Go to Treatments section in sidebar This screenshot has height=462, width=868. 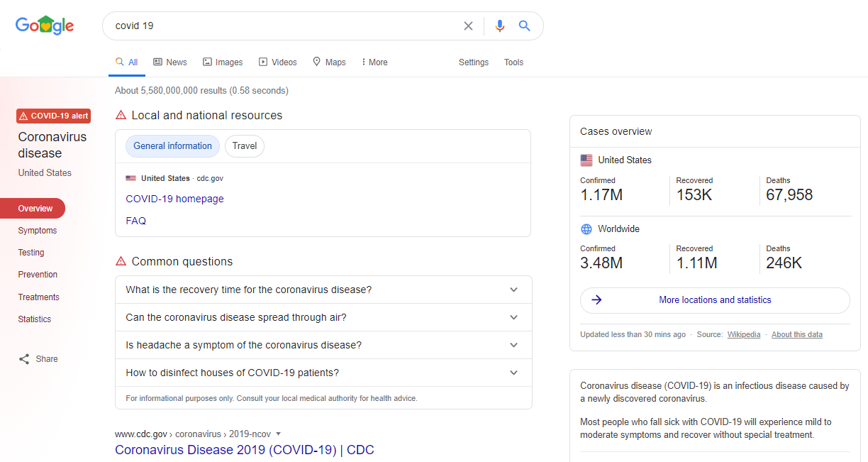39,297
